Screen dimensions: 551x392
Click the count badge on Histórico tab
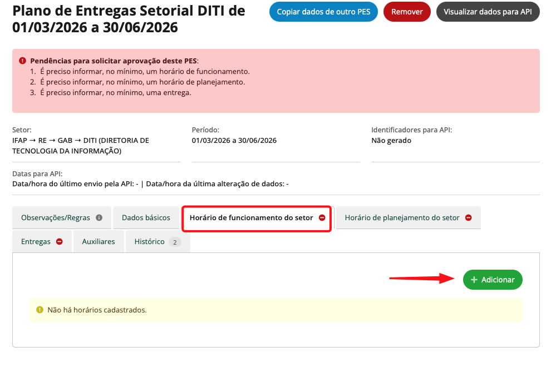175,242
